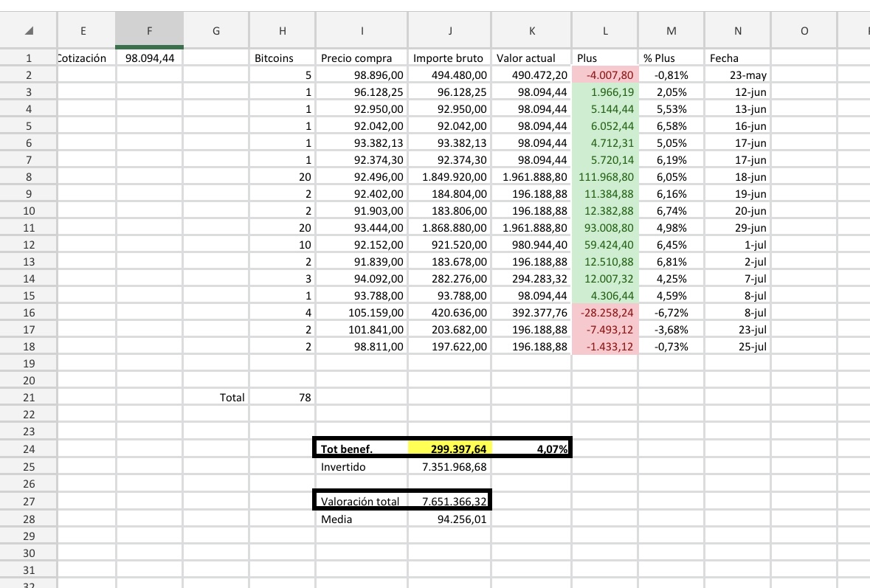Screen dimensions: 870x588
Task: Select row 1 header
Action: point(29,58)
